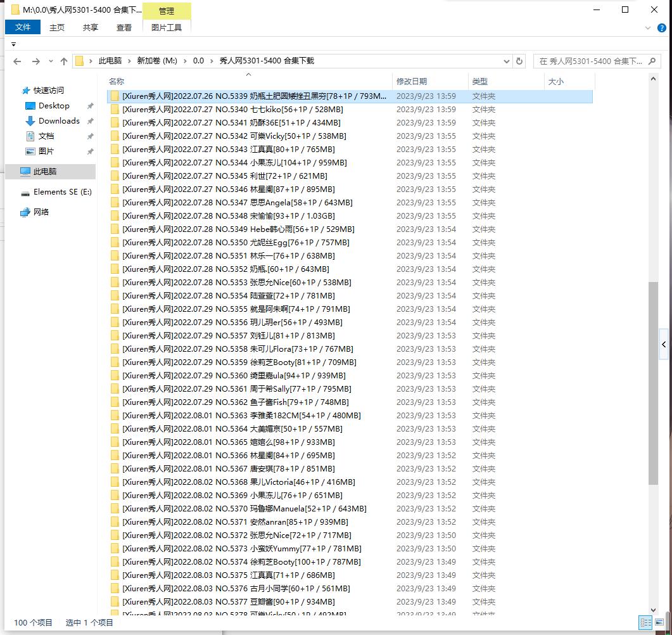
Task: Click the scroll up arrow of file list
Action: [x=653, y=79]
